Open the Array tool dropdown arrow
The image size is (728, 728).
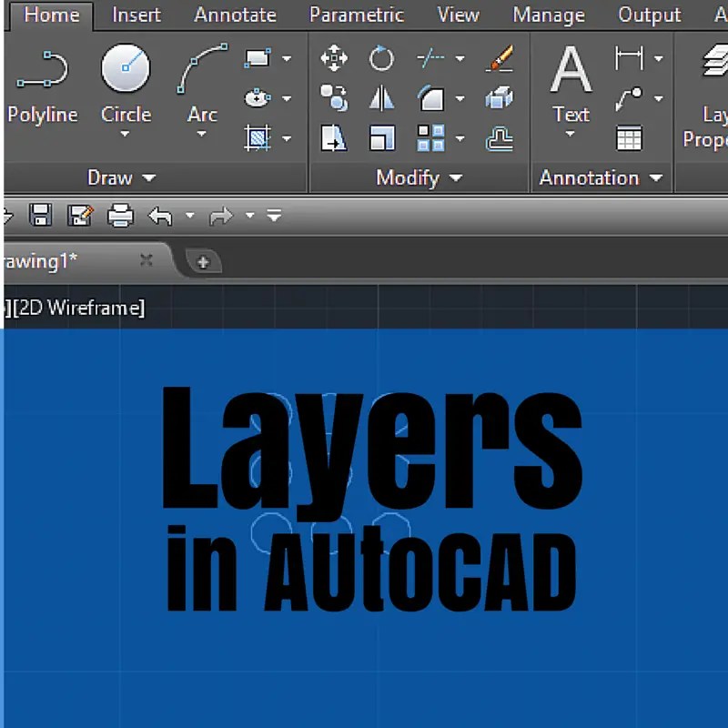point(460,138)
